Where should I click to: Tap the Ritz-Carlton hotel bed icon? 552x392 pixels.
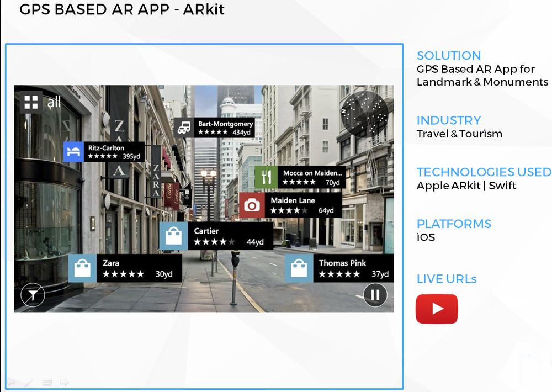click(73, 152)
